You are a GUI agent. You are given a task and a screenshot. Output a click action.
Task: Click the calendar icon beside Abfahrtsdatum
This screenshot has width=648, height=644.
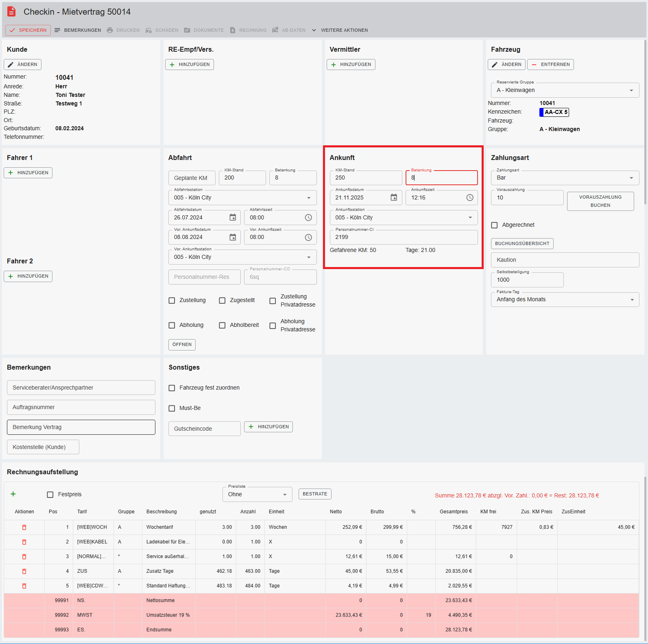(232, 217)
